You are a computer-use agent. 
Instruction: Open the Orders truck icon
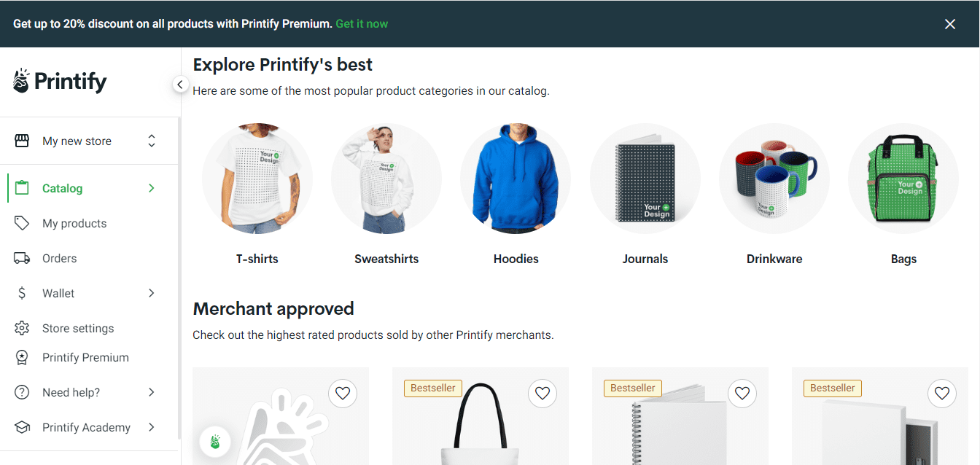click(x=22, y=258)
